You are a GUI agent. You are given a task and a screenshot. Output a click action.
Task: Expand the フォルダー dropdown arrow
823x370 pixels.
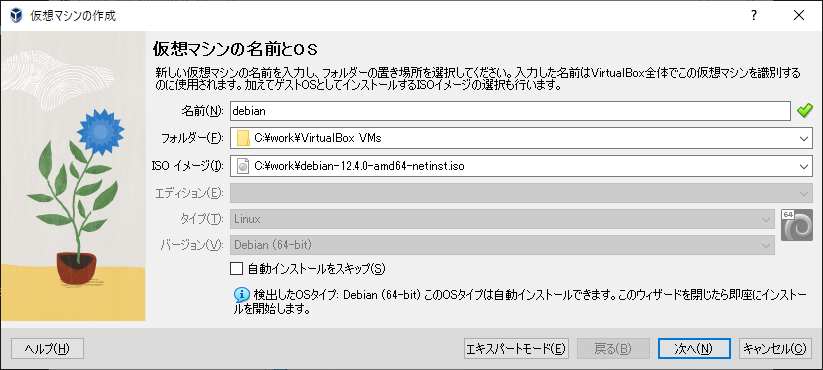pos(803,139)
